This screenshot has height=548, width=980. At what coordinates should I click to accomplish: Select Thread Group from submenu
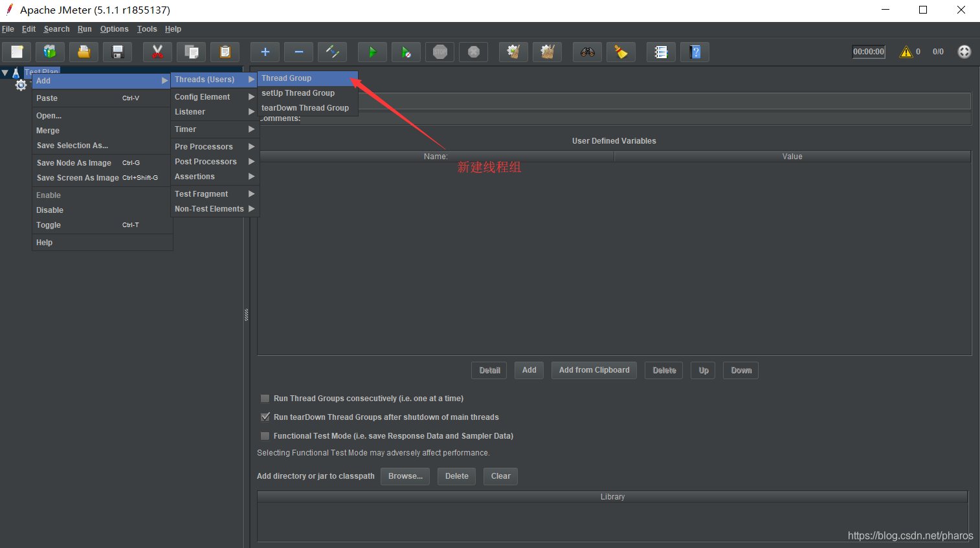click(307, 78)
